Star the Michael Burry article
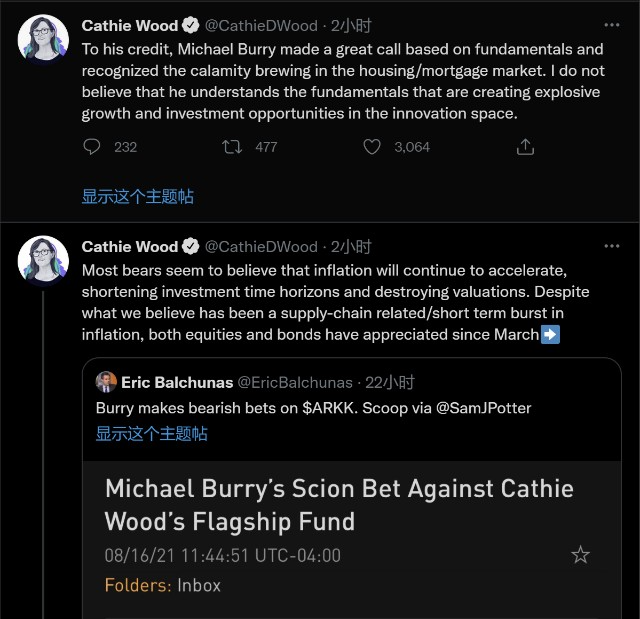This screenshot has height=619, width=640. (580, 555)
